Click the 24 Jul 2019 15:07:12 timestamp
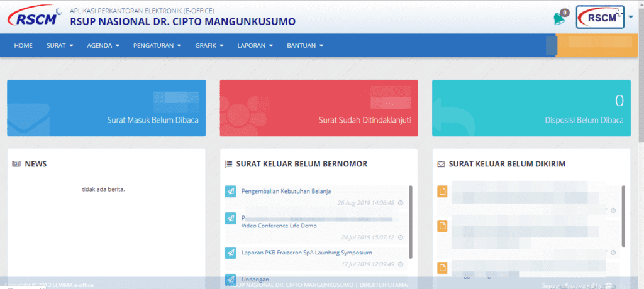Screen dimensions: 644x289 367,237
